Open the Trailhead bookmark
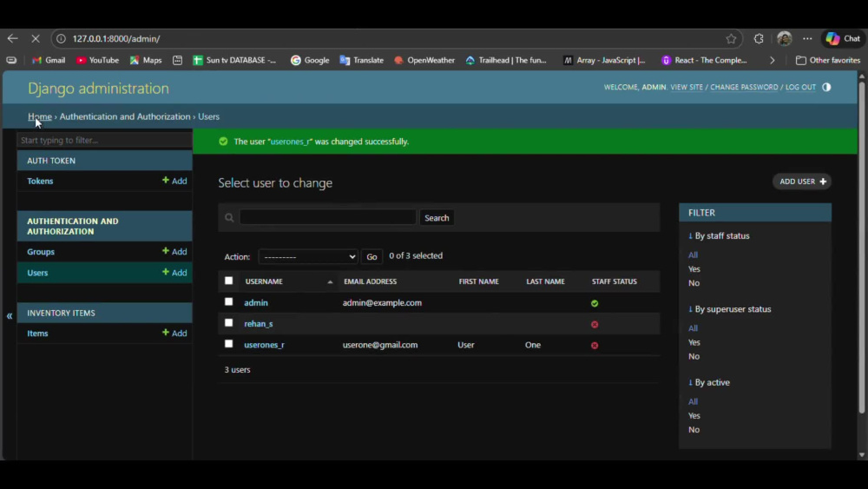This screenshot has width=868, height=489. pyautogui.click(x=506, y=60)
